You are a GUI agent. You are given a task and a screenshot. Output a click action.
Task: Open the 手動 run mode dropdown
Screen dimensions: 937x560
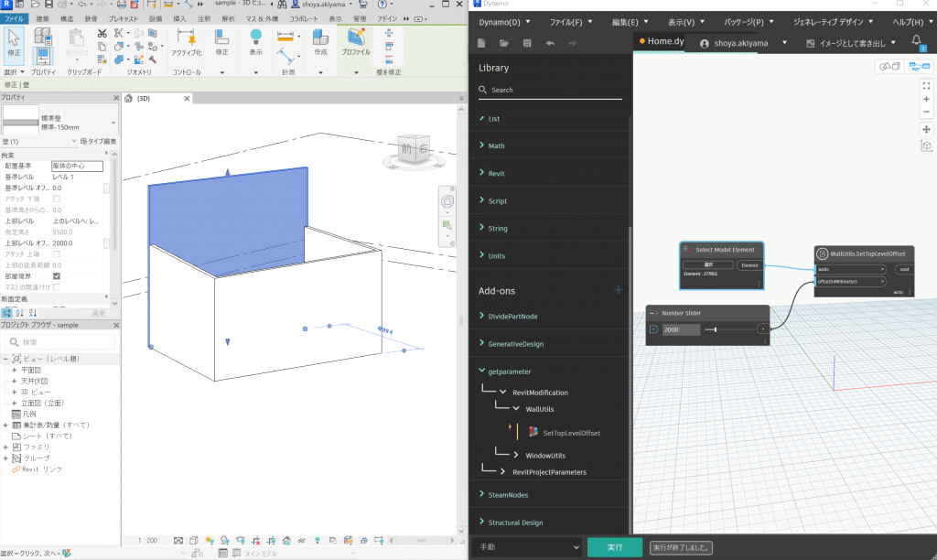pyautogui.click(x=527, y=547)
